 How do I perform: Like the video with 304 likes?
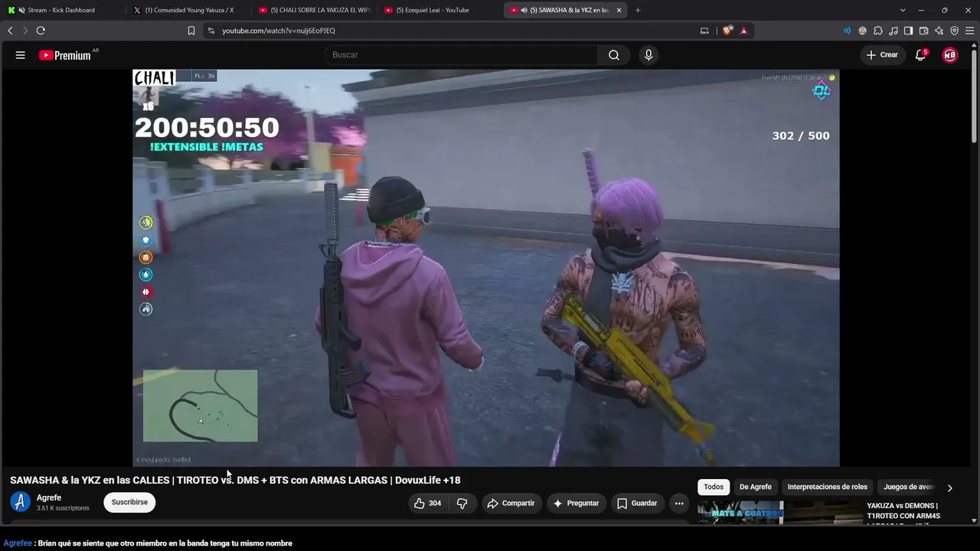[x=427, y=503]
